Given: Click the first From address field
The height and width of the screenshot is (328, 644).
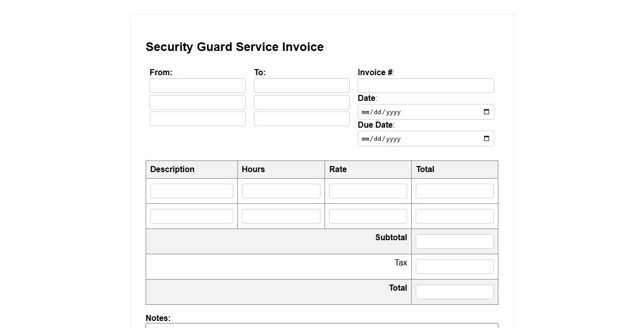Looking at the screenshot, I should pos(198,86).
